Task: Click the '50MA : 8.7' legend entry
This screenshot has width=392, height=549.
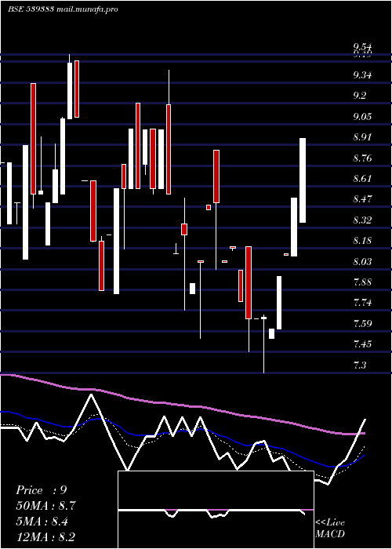Action: (x=45, y=506)
